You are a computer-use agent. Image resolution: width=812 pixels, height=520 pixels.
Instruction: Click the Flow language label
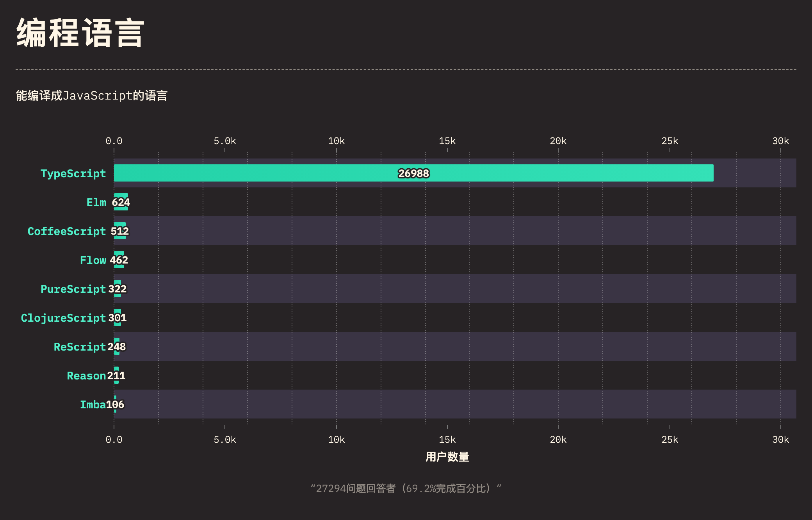[93, 260]
